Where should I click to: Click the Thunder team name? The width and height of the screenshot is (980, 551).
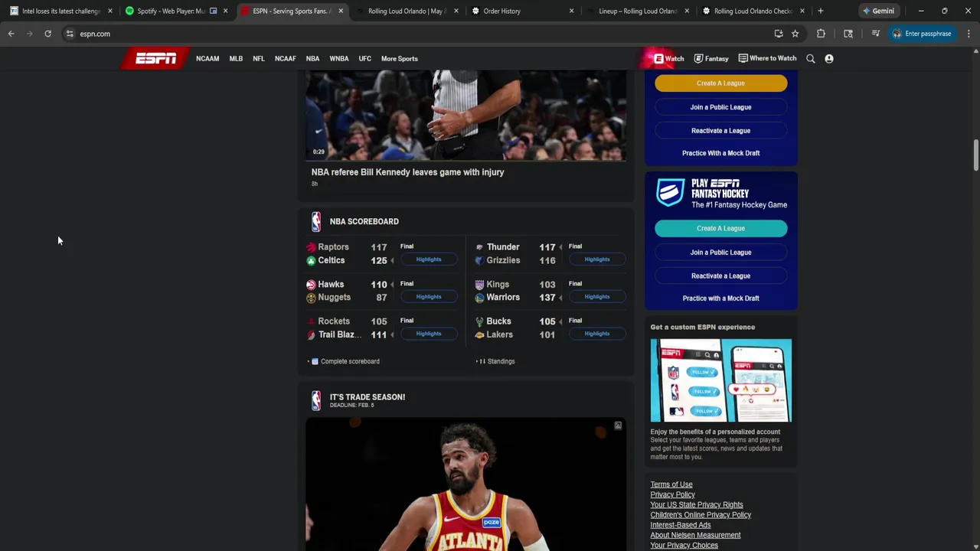pyautogui.click(x=503, y=247)
